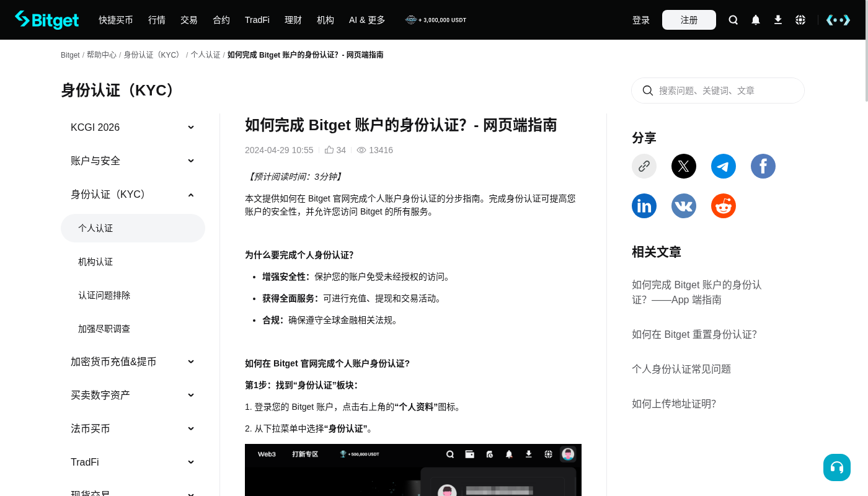Screen dimensions: 868x496
Task: Open customer support headset chat
Action: [837, 467]
